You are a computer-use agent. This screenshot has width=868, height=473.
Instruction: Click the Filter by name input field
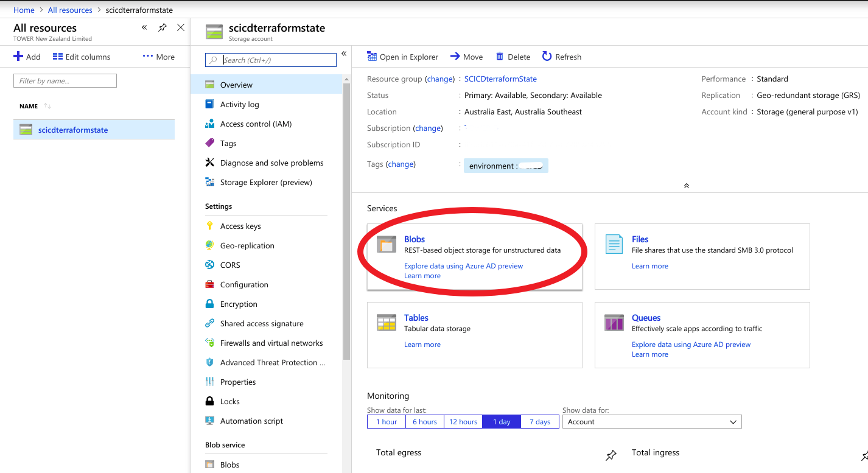[x=65, y=81]
